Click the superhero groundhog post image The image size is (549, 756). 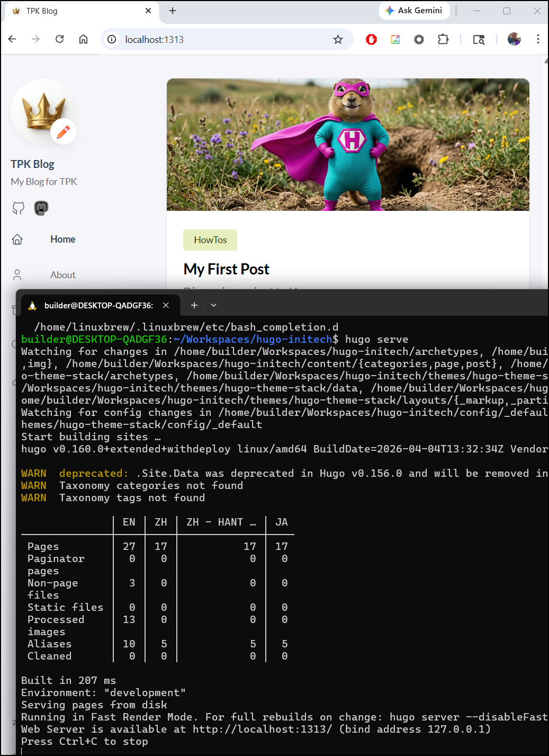coord(348,145)
